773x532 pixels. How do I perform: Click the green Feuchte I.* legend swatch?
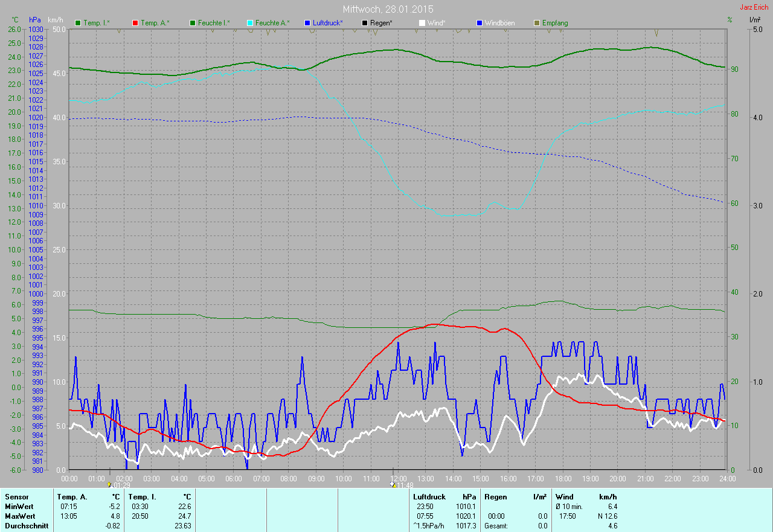coord(193,23)
